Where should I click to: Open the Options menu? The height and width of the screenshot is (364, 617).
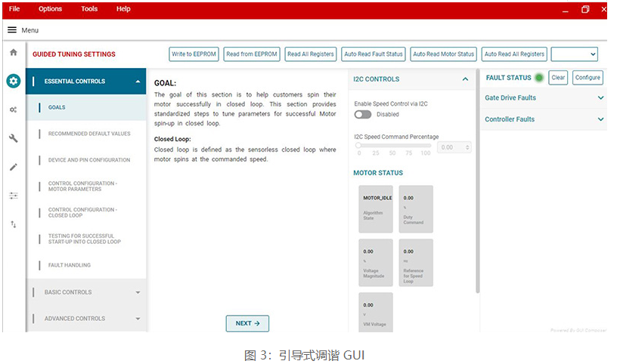51,9
